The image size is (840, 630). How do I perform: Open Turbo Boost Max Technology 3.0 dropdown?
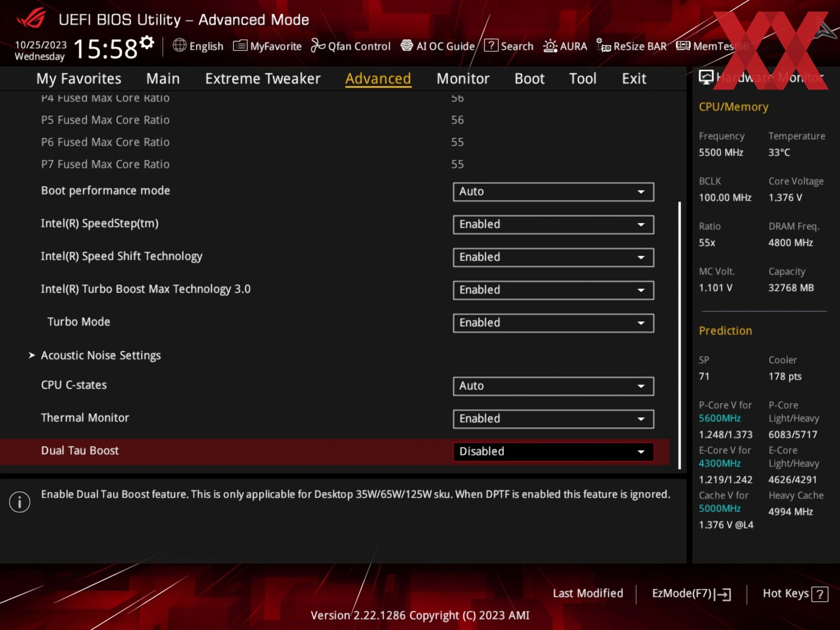553,290
